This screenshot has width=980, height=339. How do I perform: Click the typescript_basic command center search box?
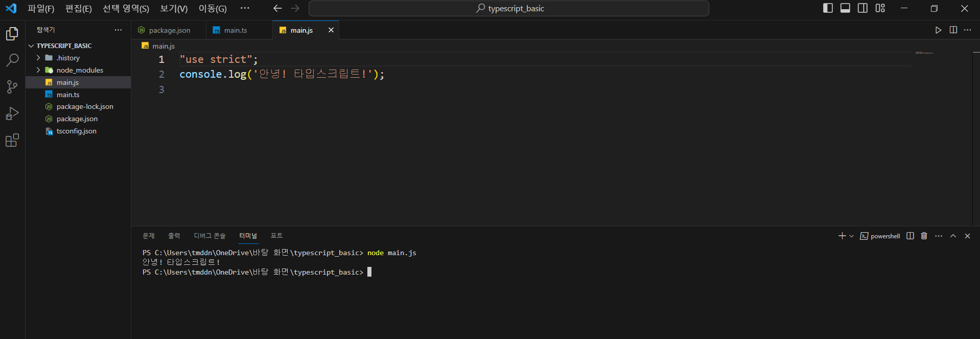click(x=509, y=8)
